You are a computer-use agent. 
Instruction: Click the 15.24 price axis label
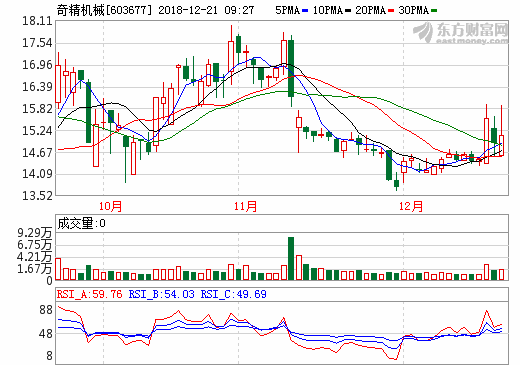(37, 130)
